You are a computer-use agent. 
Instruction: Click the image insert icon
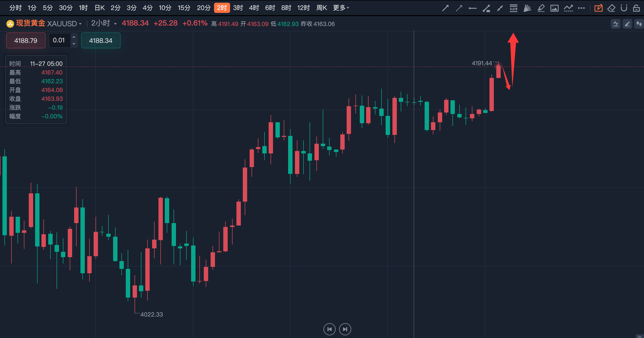pyautogui.click(x=554, y=8)
